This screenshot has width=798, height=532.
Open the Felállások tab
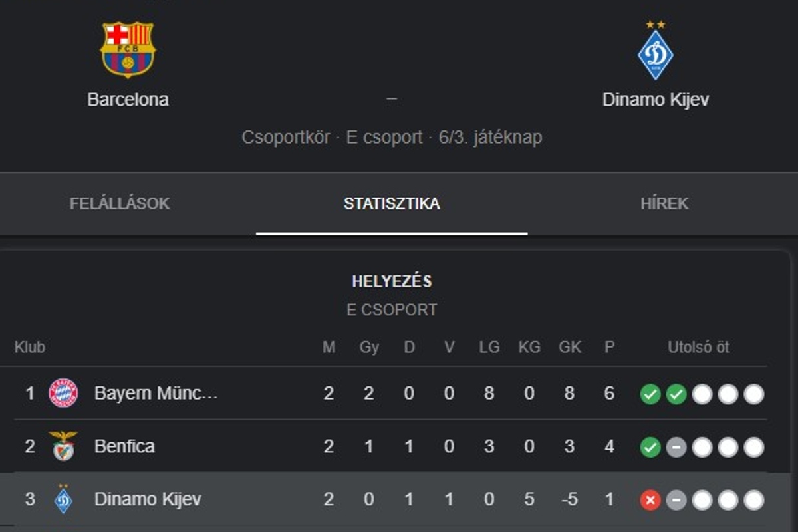click(120, 203)
